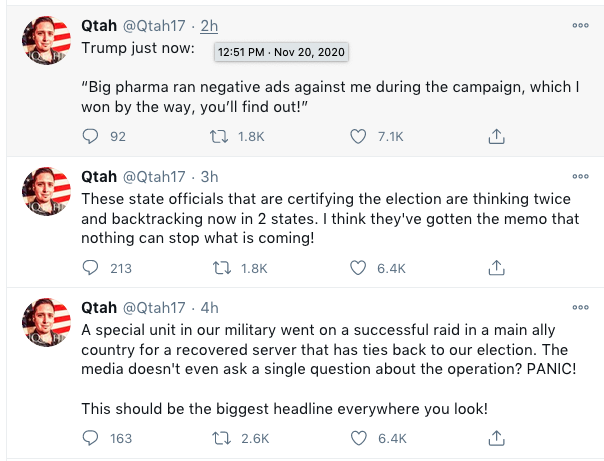604x461 pixels.
Task: Like the tweet posted 2h ago
Action: click(359, 136)
